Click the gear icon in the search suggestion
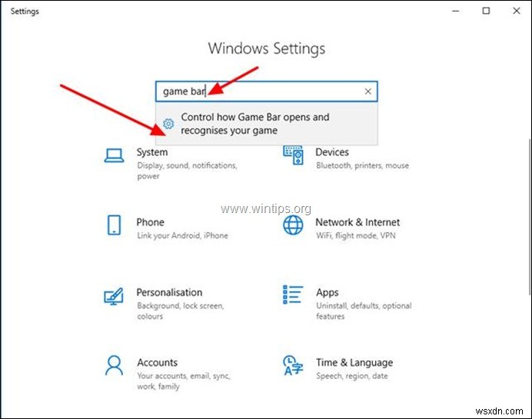This screenshot has width=532, height=419. [x=168, y=124]
